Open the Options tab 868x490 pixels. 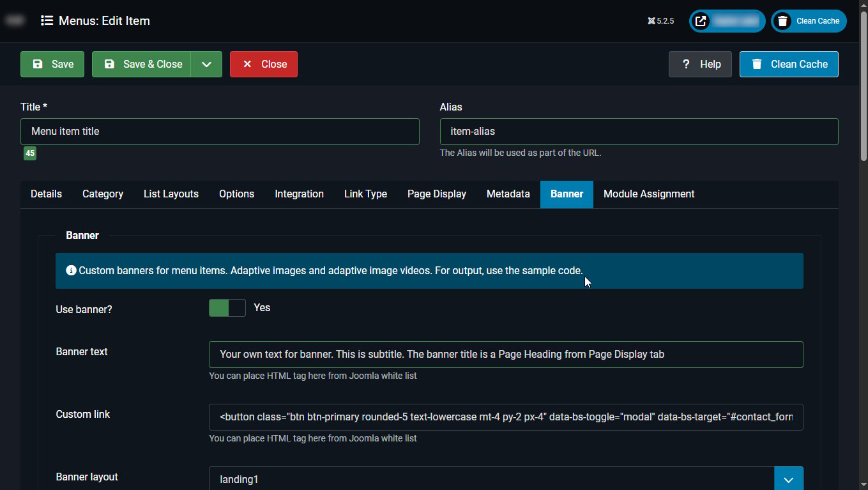[237, 194]
